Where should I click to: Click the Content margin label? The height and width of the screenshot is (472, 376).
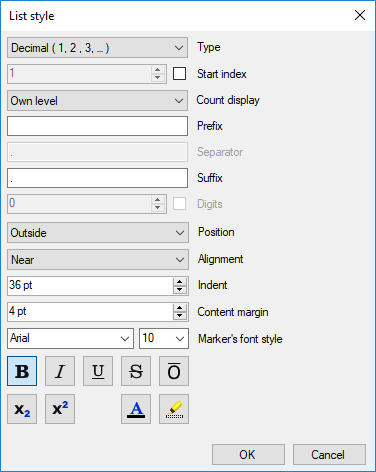tap(233, 312)
